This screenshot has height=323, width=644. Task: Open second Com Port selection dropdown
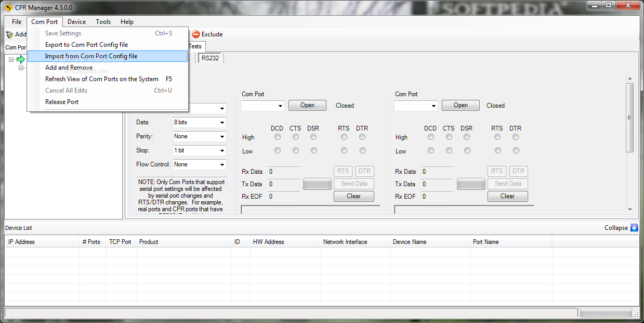[x=433, y=106]
